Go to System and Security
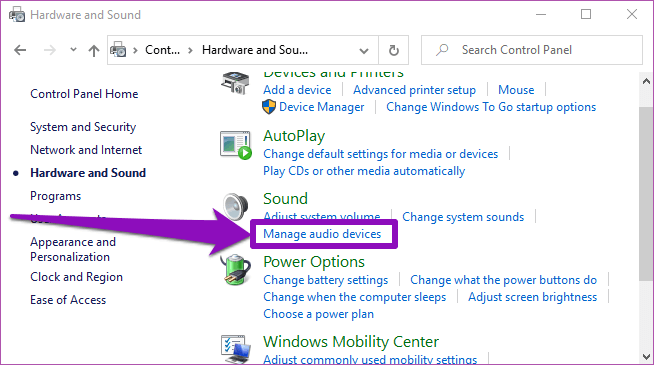Image resolution: width=654 pixels, height=365 pixels. tap(83, 127)
